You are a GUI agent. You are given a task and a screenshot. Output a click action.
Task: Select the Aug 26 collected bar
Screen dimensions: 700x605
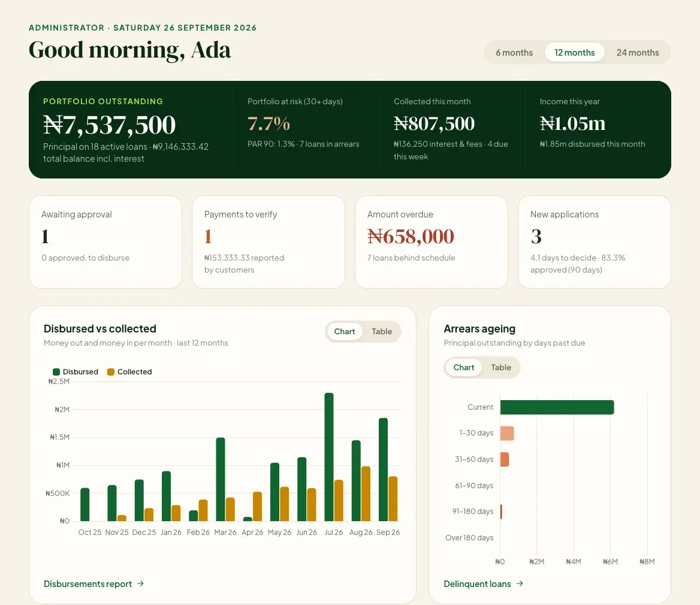(x=366, y=494)
